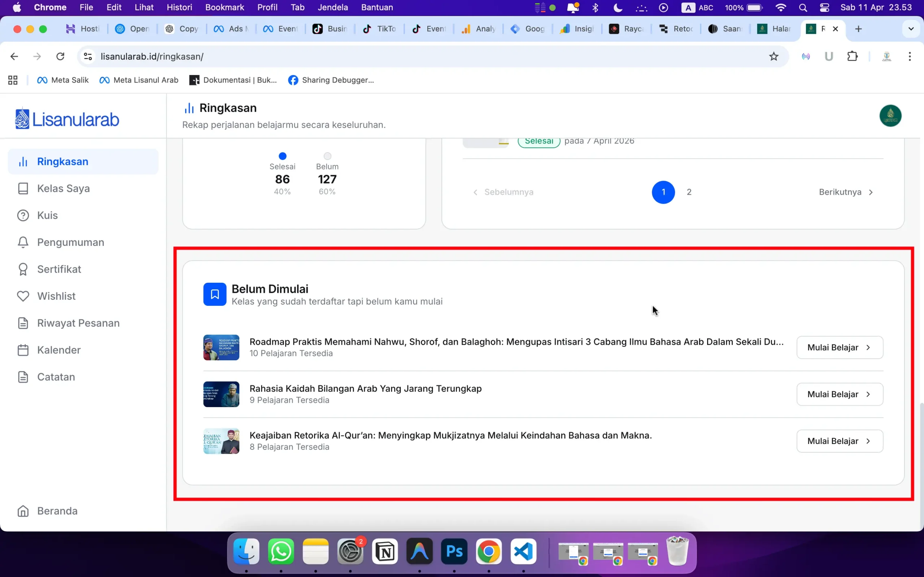Viewport: 924px width, 577px height.
Task: Expand Mulai Belajar for the Roadmap Praktis course
Action: pos(839,347)
